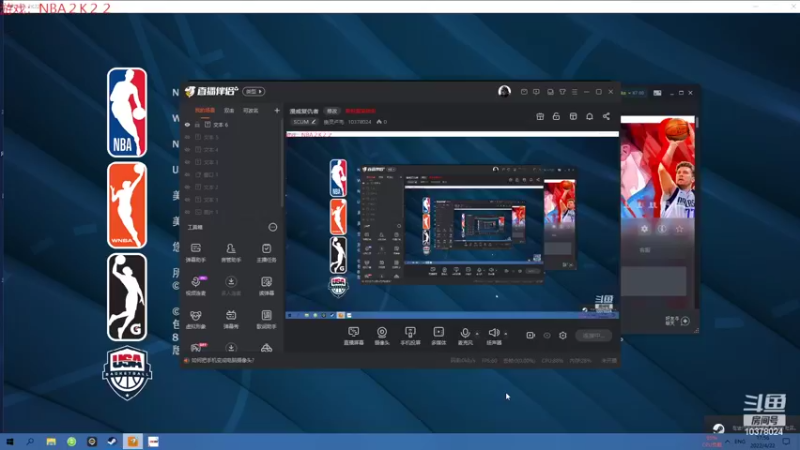Open game settings gear in Steam window

tap(644, 229)
